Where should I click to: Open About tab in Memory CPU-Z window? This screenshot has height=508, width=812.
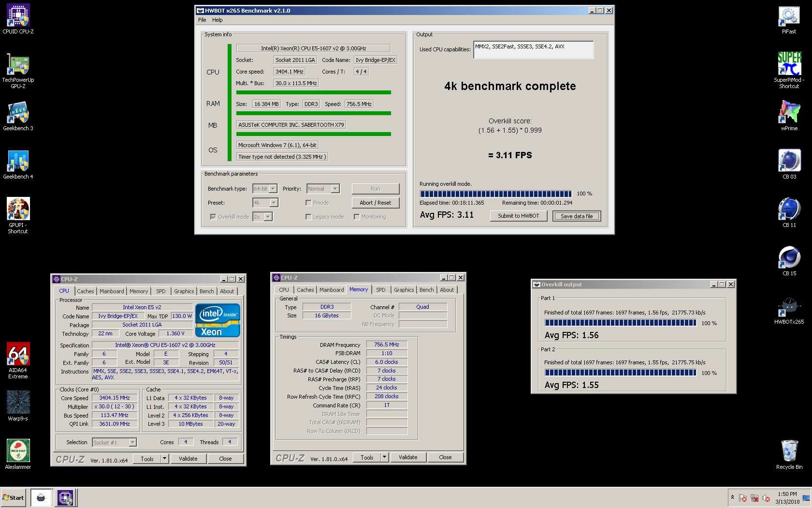[447, 290]
